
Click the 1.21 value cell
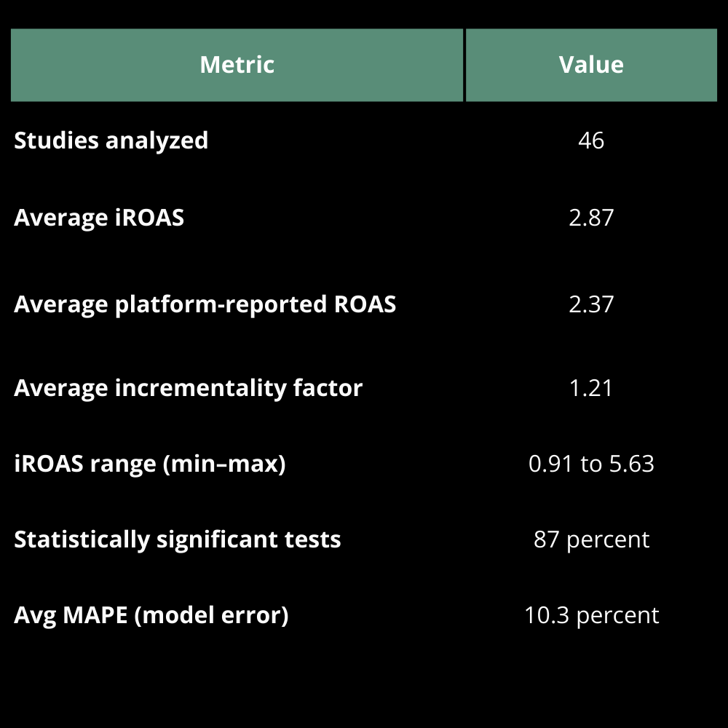(591, 388)
